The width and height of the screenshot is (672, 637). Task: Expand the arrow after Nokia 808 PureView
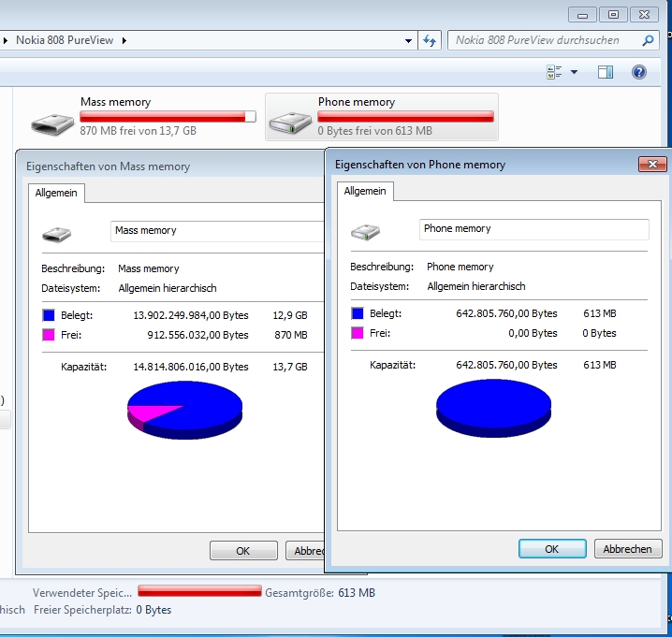tap(124, 41)
